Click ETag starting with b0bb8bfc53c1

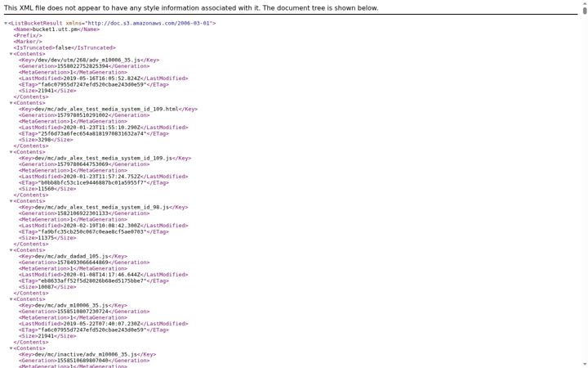click(92, 183)
